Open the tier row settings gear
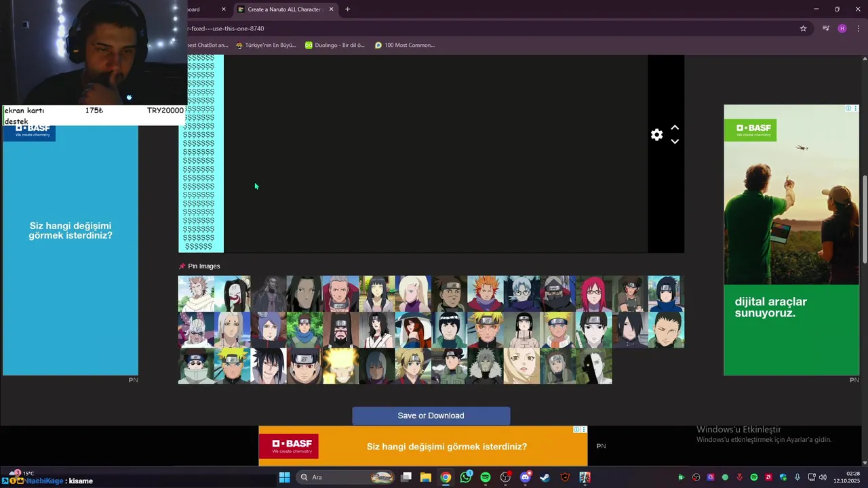 click(656, 135)
